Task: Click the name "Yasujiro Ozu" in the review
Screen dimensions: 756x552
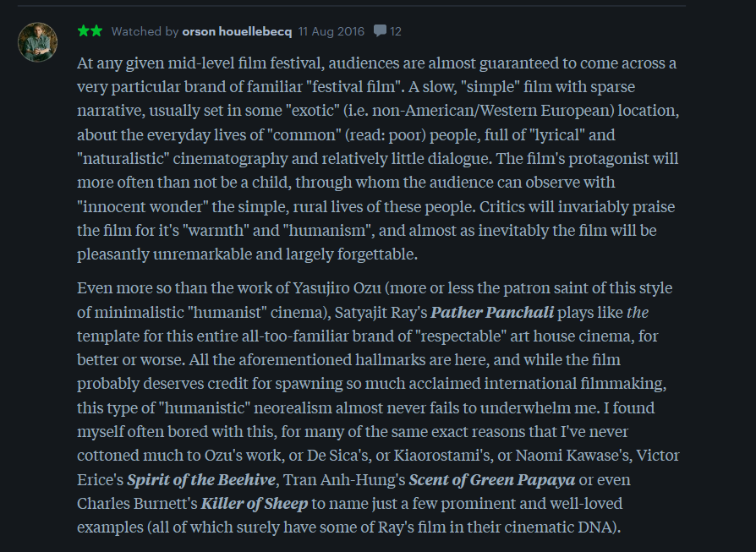Action: click(x=337, y=288)
